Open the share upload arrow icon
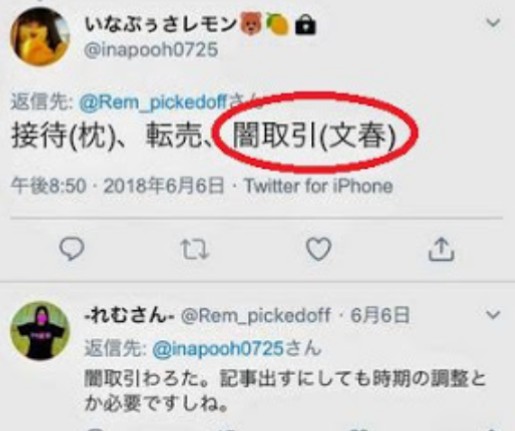This screenshot has width=515, height=431. 441,249
